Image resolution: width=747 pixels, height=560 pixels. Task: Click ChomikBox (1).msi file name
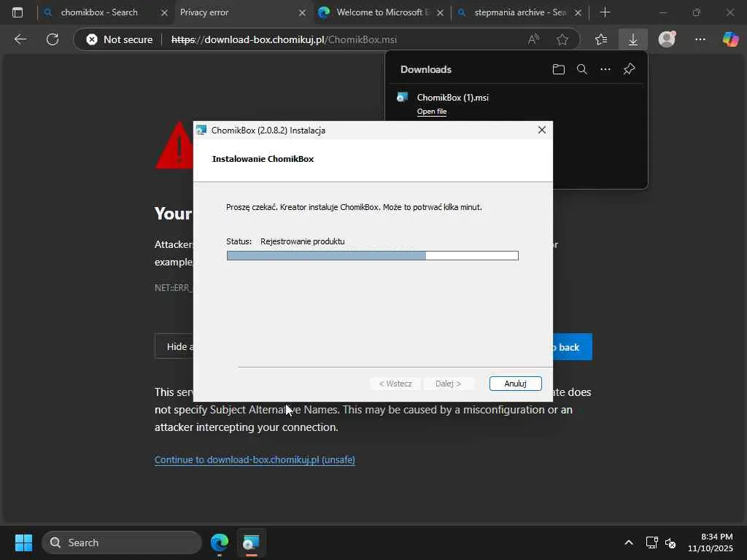pos(452,98)
